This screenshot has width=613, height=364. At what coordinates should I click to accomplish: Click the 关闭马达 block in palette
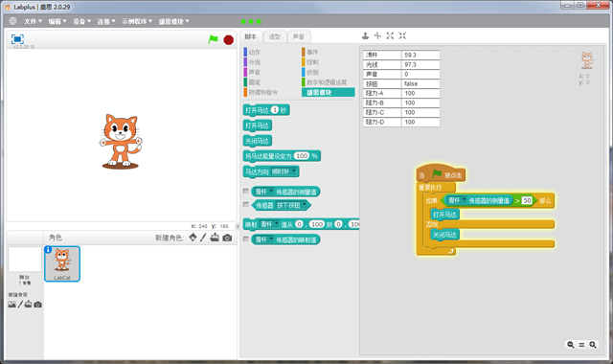(257, 141)
